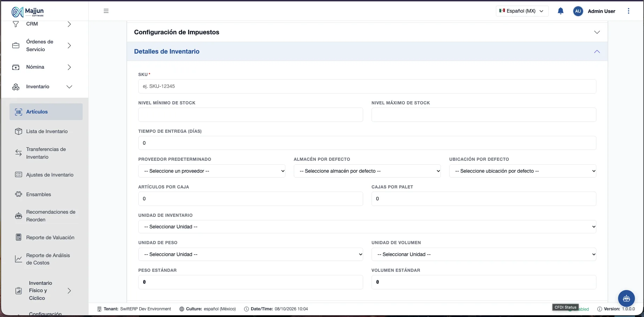This screenshot has width=644, height=317.
Task: Open the Proveedor Predeterminado dropdown
Action: point(212,171)
